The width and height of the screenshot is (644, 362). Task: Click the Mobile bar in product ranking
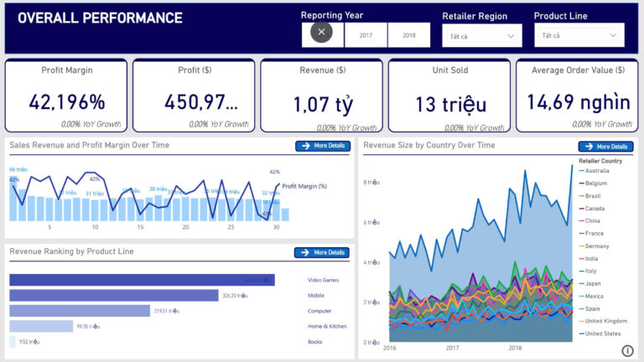[x=113, y=296]
